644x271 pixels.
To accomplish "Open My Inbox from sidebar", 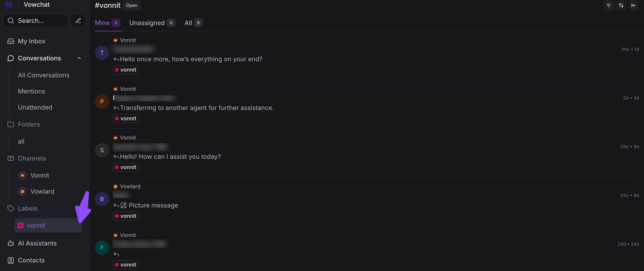I will (x=32, y=41).
